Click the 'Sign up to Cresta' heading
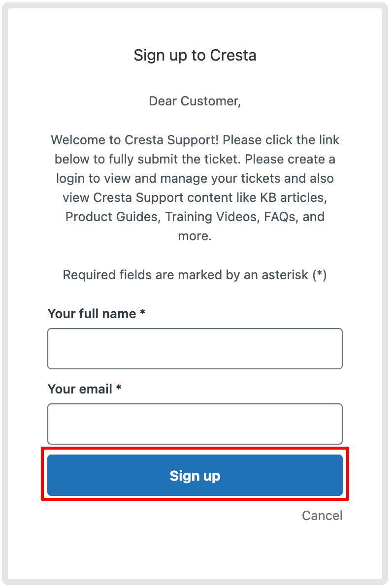Screen dimensions: 392x587 click(x=195, y=56)
